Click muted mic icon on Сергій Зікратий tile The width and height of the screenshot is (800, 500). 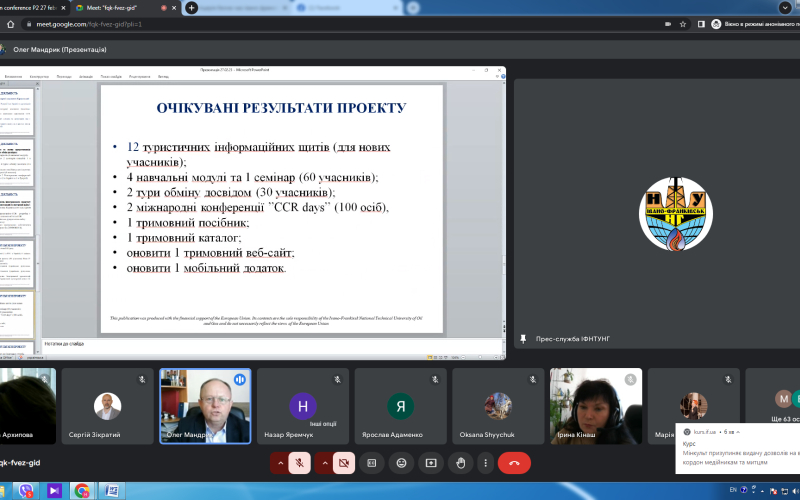click(x=142, y=379)
